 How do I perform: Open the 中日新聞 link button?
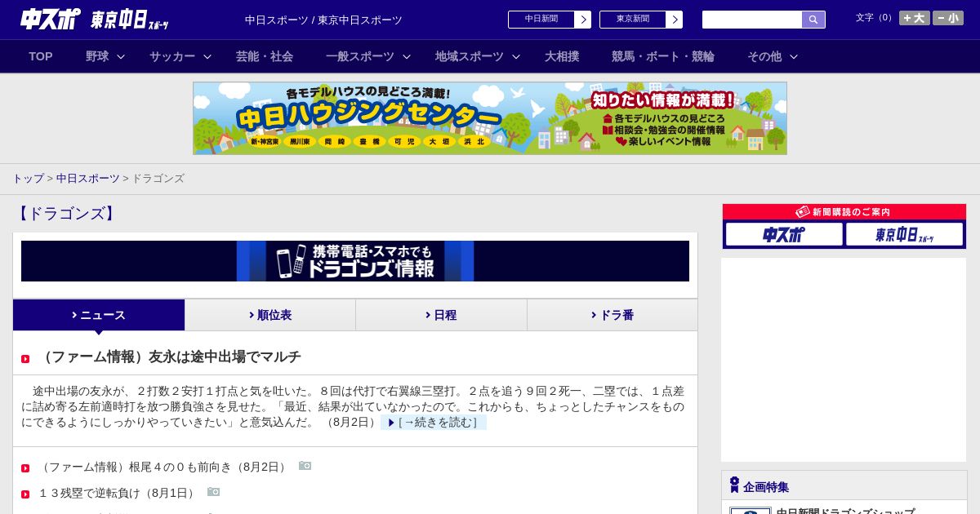(550, 20)
